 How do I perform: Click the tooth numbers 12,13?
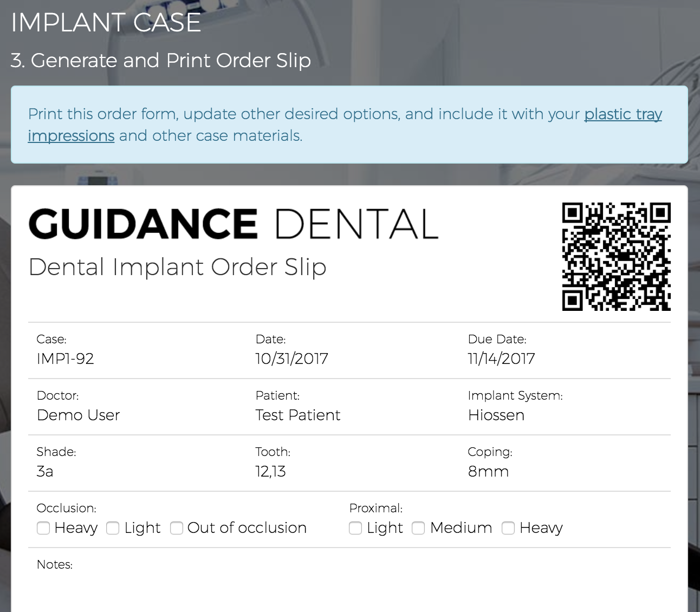coord(270,472)
